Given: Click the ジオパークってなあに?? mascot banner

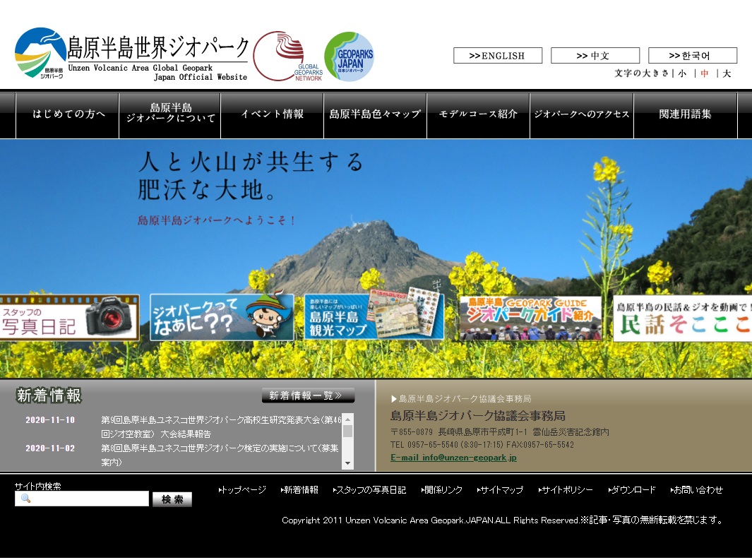Looking at the screenshot, I should (222, 318).
